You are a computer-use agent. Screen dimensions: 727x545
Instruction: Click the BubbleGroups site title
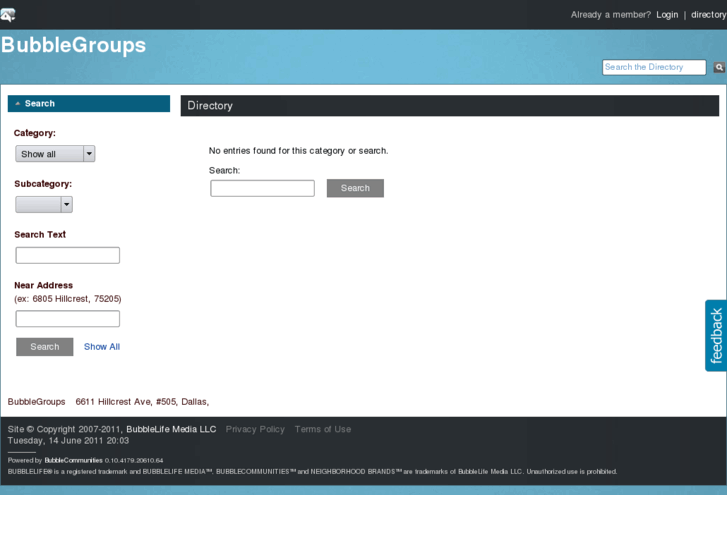(73, 45)
